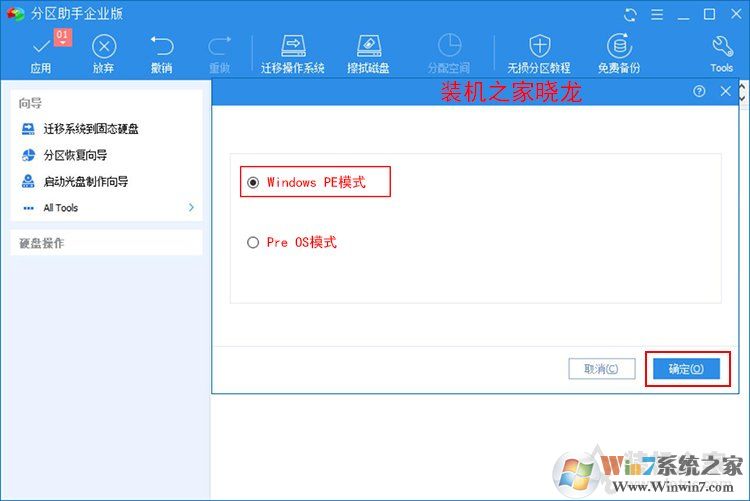The width and height of the screenshot is (750, 501).
Task: Close the mode selection dialog
Action: pos(726,91)
